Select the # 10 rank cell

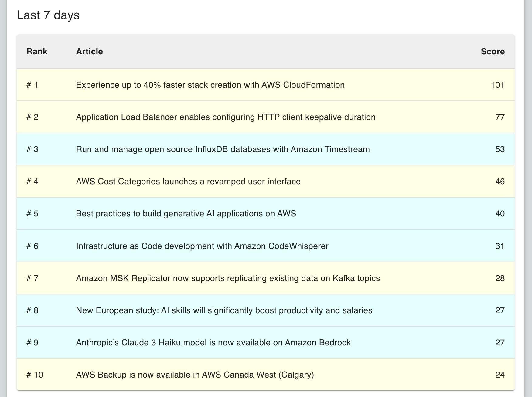pyautogui.click(x=35, y=375)
